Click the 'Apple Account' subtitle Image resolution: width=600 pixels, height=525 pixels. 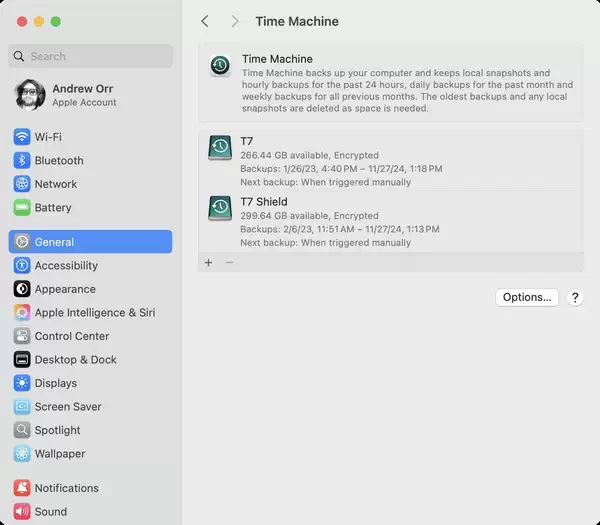point(84,103)
